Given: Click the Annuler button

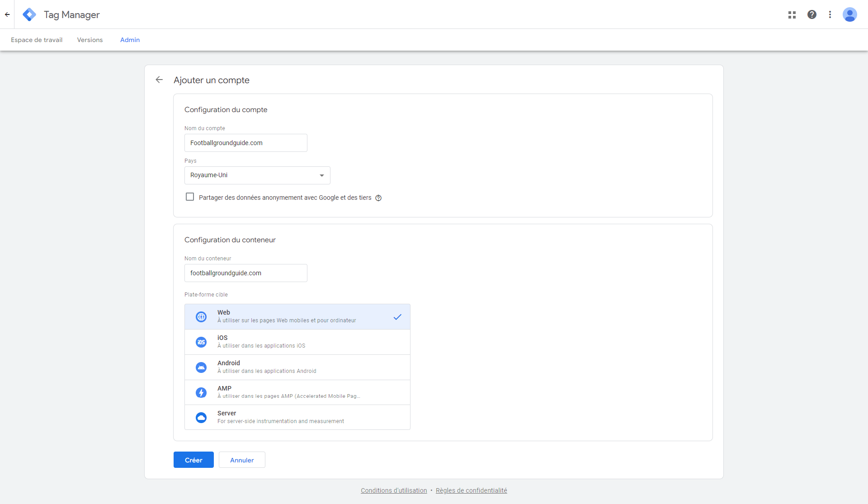Looking at the screenshot, I should tap(242, 460).
